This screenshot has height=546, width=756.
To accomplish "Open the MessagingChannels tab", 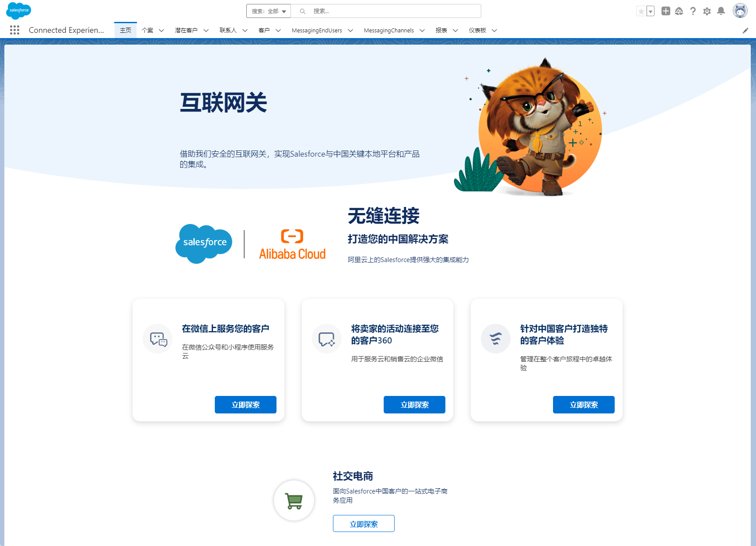I will 388,30.
